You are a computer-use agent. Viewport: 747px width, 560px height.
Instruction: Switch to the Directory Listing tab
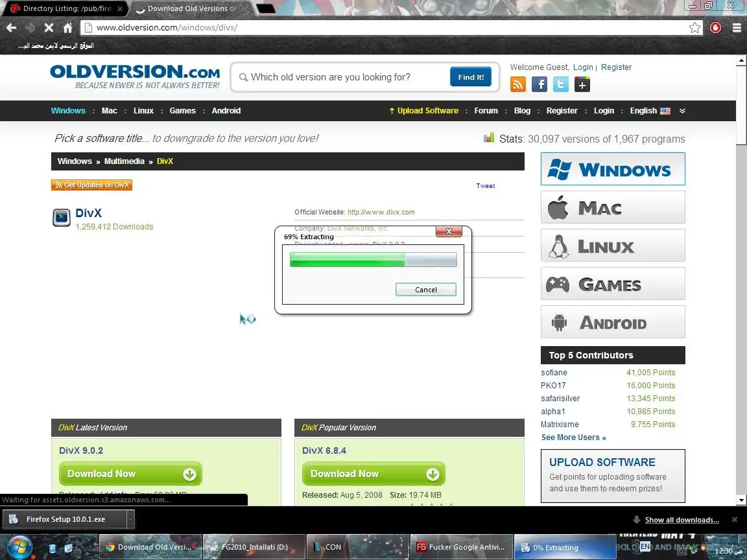coord(67,8)
